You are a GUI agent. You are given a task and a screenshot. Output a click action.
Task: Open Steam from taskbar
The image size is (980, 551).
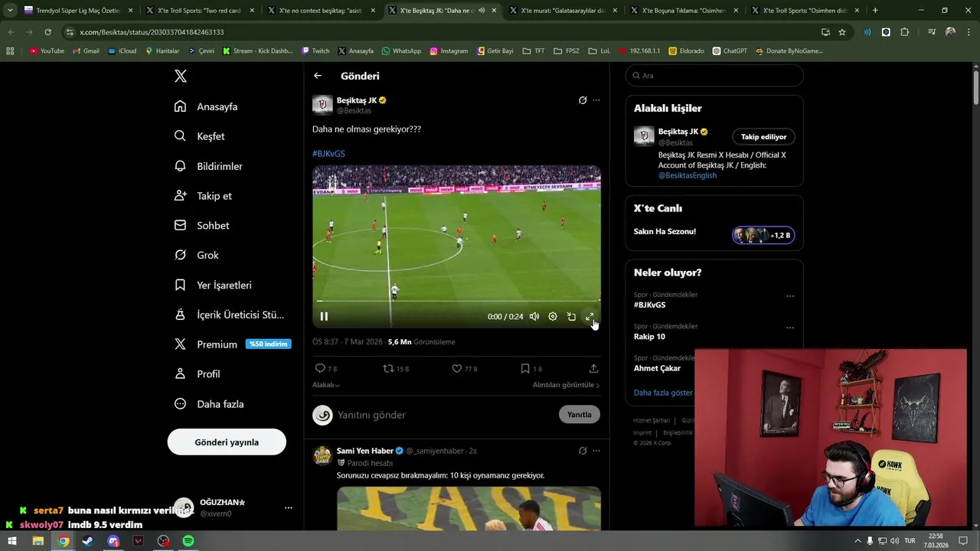(88, 541)
